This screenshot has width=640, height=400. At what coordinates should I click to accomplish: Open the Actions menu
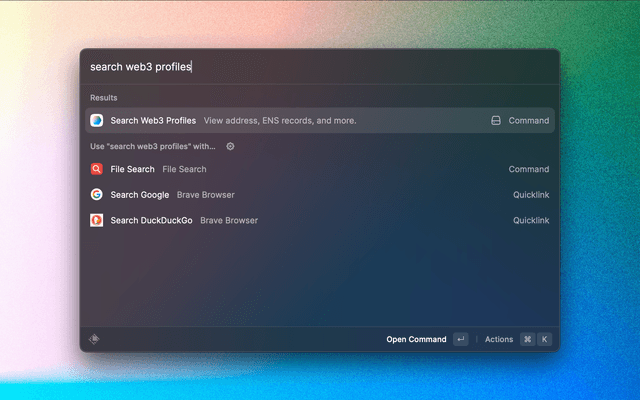point(498,339)
